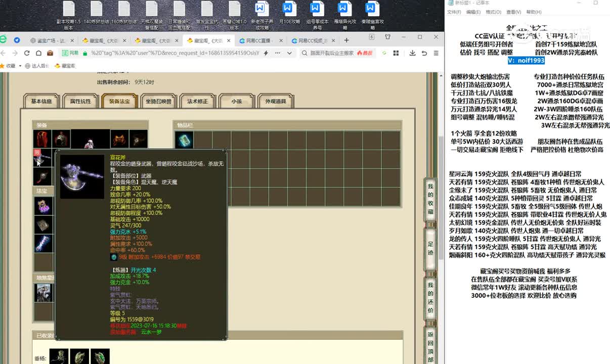Switch to the 网易CC视频 browser tab
This screenshot has width=610, height=364.
tap(313, 40)
